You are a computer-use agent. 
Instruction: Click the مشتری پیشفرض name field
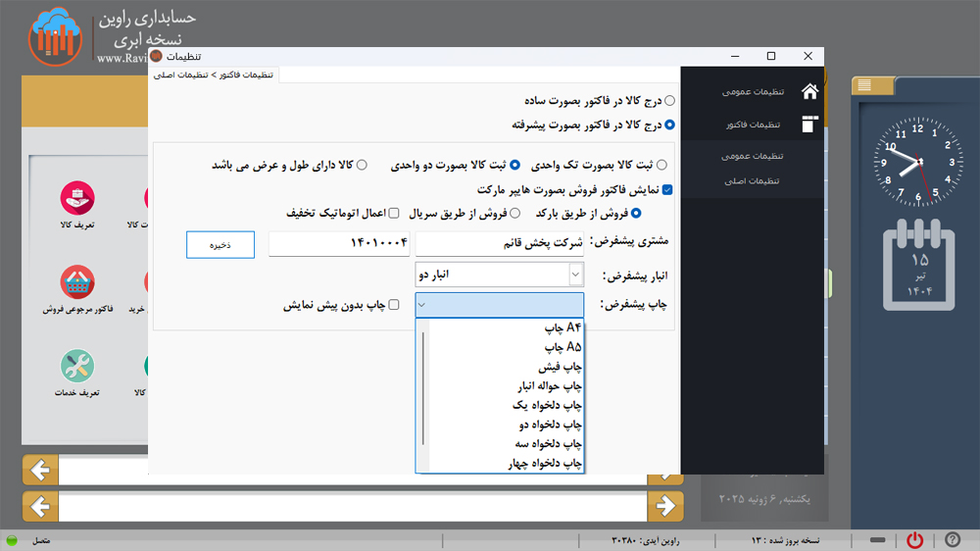click(500, 244)
